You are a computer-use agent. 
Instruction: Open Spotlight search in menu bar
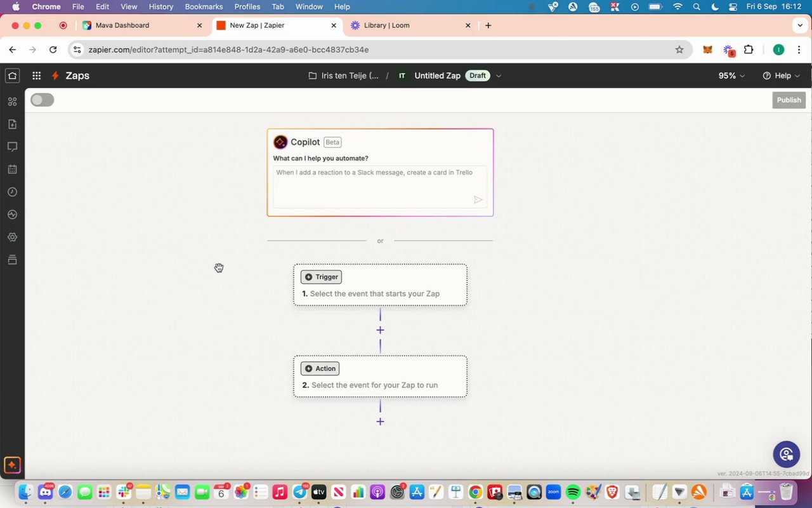(x=697, y=6)
